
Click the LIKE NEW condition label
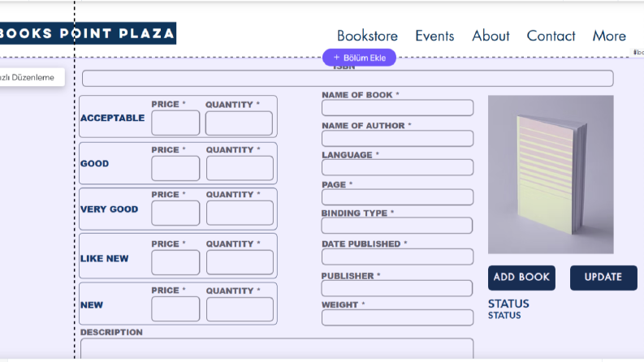pos(104,259)
